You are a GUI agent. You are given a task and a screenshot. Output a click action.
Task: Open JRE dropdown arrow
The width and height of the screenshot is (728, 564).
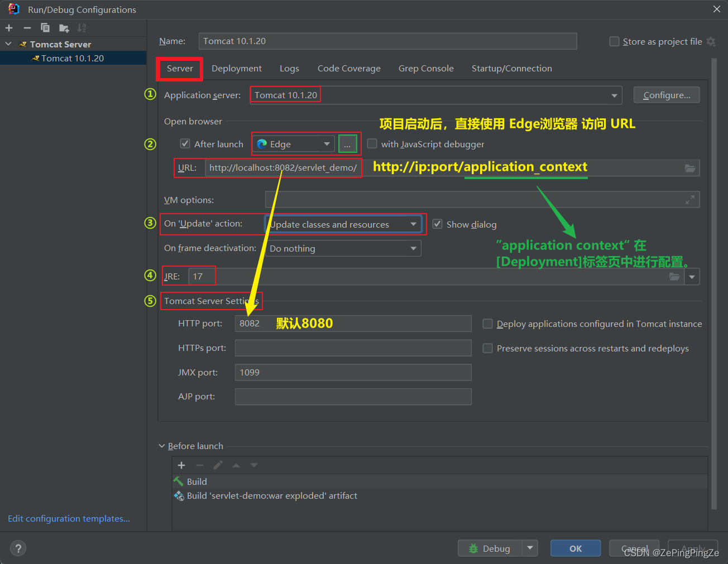[x=692, y=276]
